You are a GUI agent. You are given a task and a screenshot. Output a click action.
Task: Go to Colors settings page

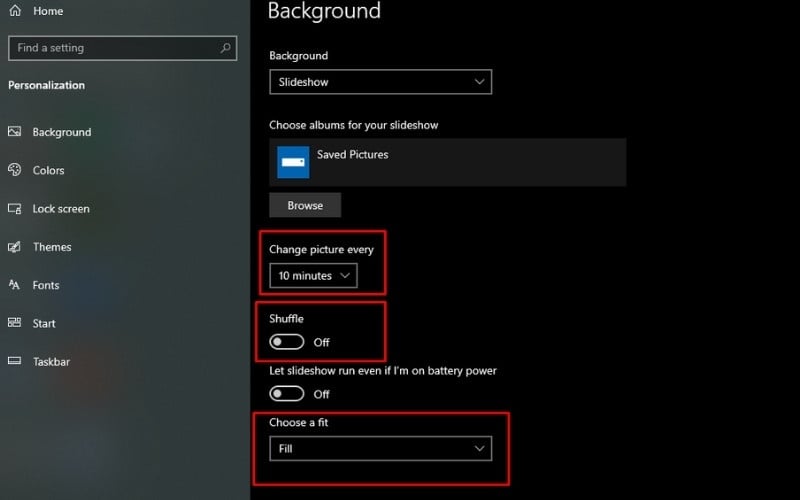point(48,170)
